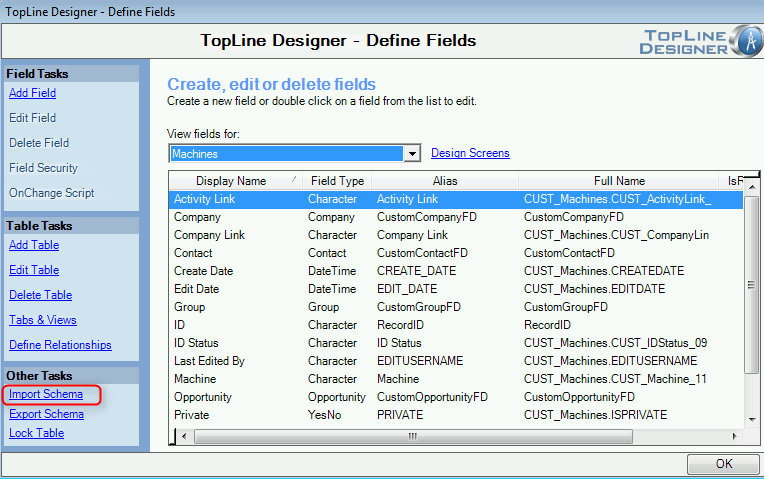The image size is (764, 479).
Task: Click the EDITUSERNAME alias cell
Action: point(420,361)
